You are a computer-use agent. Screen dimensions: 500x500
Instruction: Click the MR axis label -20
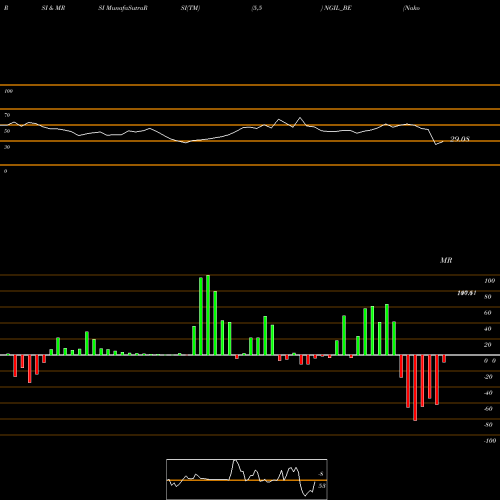pyautogui.click(x=488, y=377)
